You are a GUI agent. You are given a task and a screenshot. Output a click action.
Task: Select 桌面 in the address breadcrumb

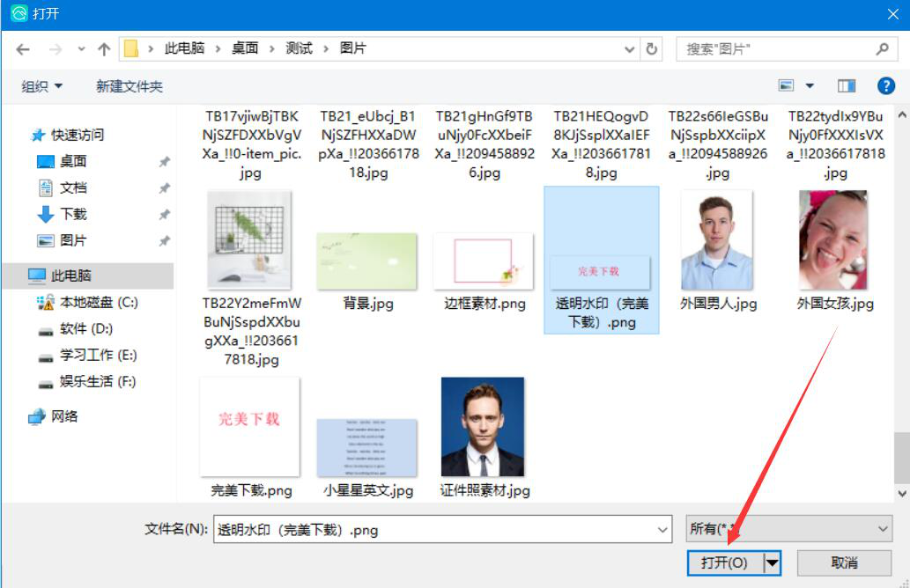[x=244, y=48]
